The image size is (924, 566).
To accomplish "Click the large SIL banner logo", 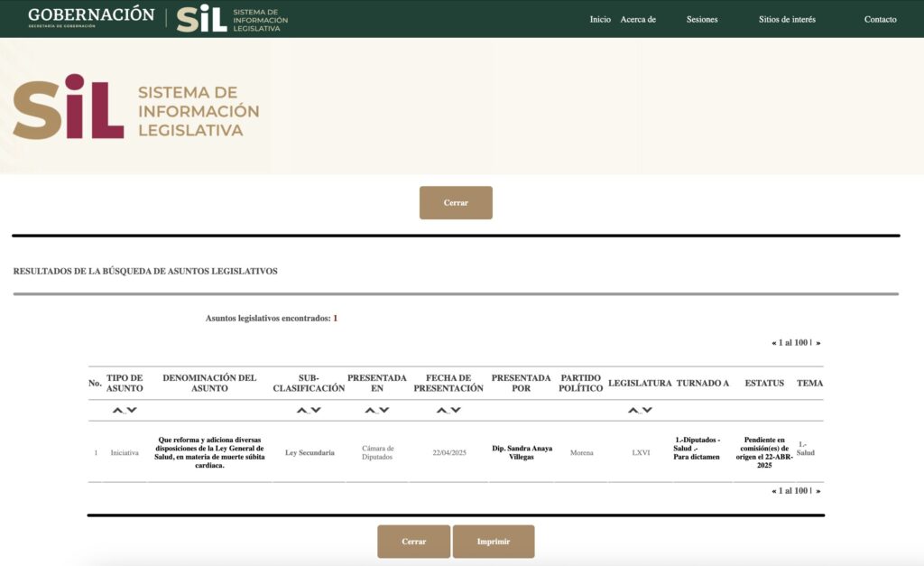I will tap(136, 107).
